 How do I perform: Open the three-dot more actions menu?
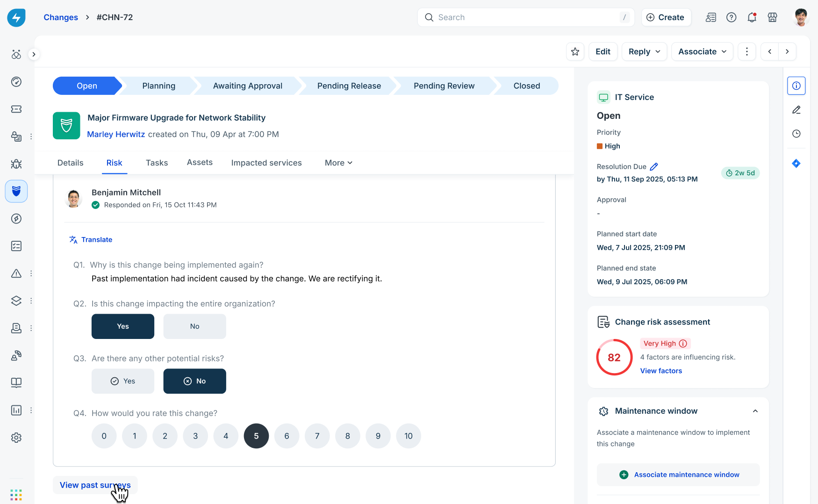tap(747, 51)
